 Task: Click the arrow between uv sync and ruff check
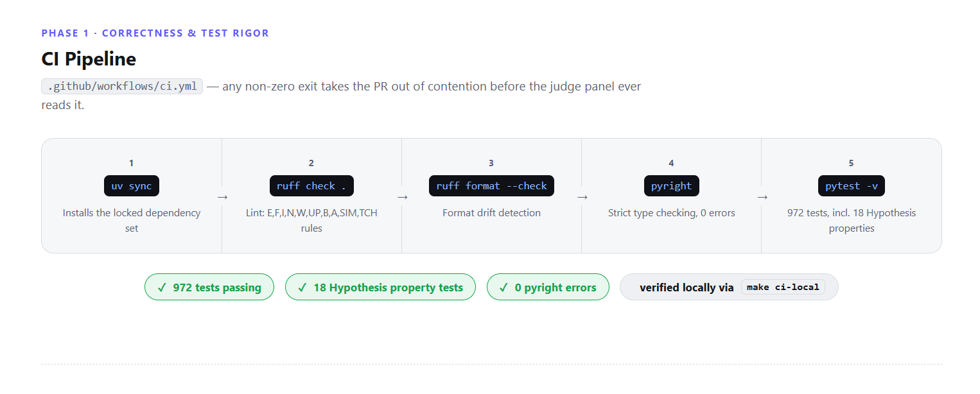pyautogui.click(x=222, y=197)
